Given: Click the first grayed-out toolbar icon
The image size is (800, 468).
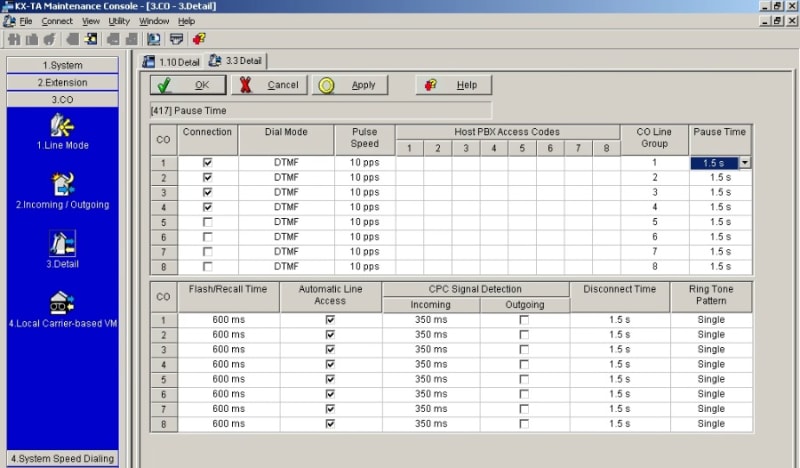Looking at the screenshot, I should (14, 39).
